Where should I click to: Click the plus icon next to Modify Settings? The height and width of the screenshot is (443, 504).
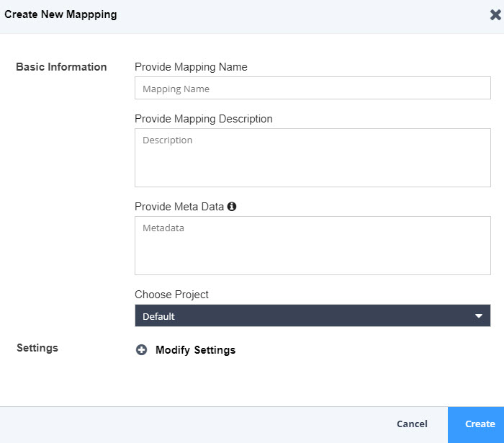click(x=141, y=350)
